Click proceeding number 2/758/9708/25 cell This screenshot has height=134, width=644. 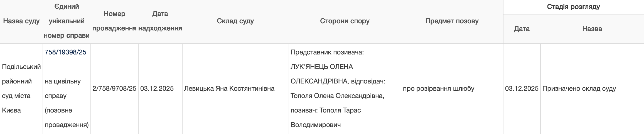coord(114,88)
